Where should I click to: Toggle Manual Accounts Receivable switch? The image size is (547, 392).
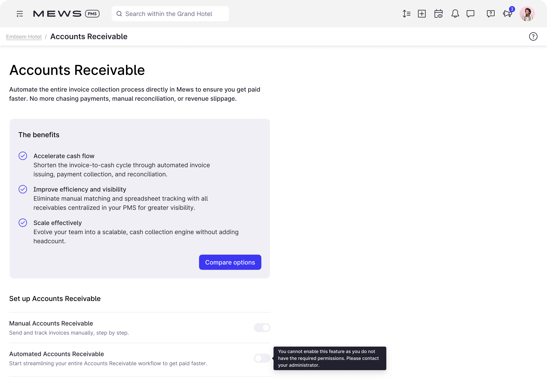(x=262, y=328)
